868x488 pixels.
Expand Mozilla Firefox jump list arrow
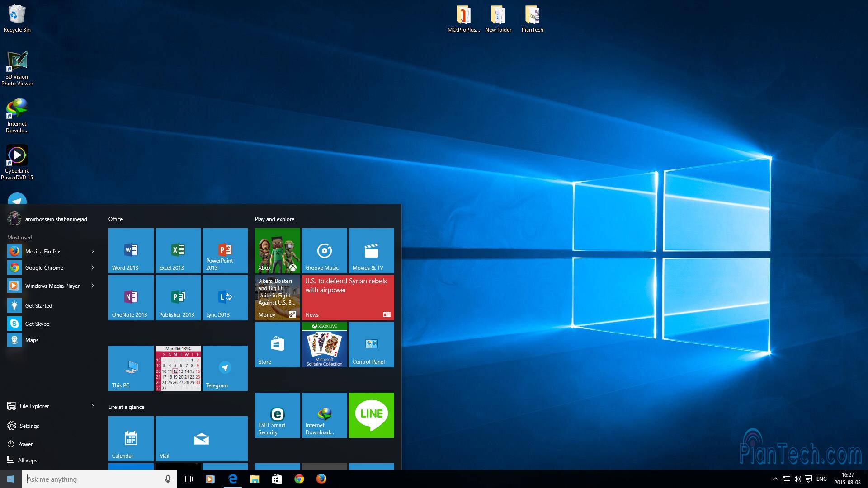(x=93, y=251)
